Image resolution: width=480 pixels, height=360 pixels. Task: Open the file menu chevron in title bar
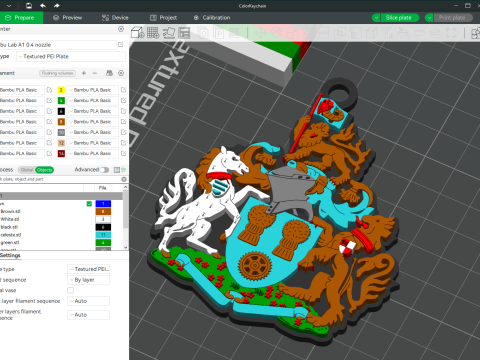pos(9,6)
